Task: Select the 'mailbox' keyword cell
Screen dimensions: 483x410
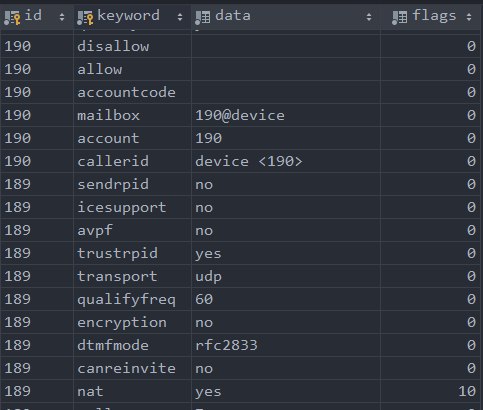Action: coord(132,115)
